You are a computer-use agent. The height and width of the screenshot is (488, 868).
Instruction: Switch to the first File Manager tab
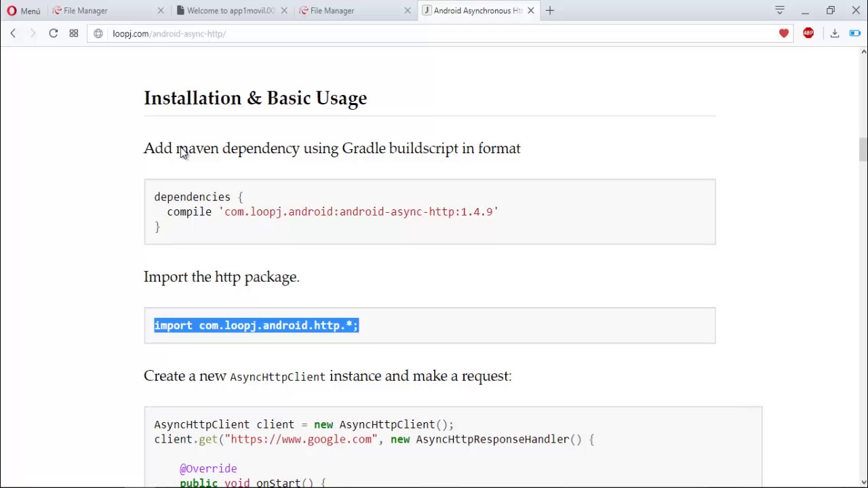[102, 10]
